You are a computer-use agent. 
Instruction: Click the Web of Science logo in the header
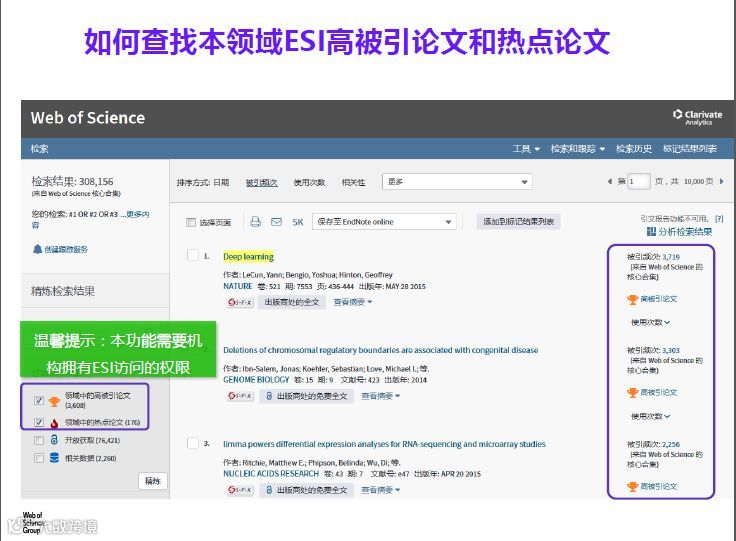pos(88,118)
